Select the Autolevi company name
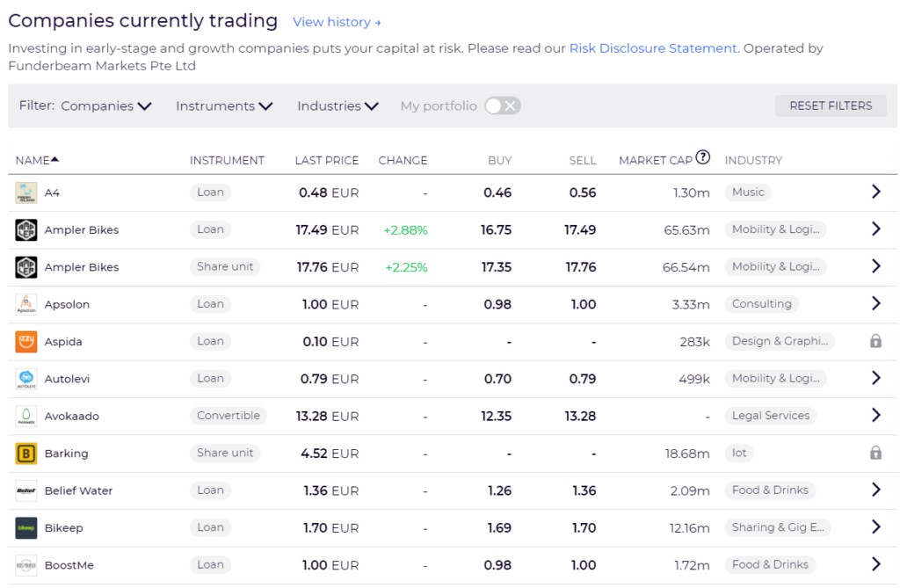Screen dimensions: 900x588 67,379
